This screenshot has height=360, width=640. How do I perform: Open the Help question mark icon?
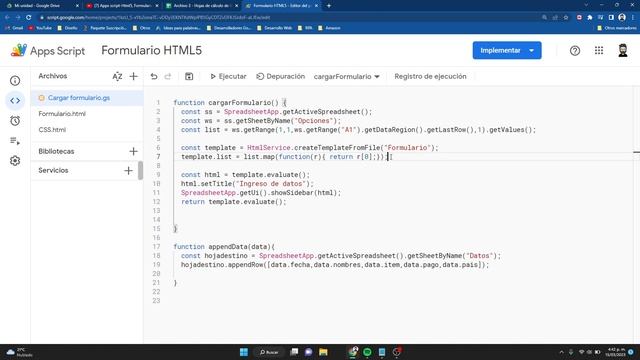tap(575, 51)
